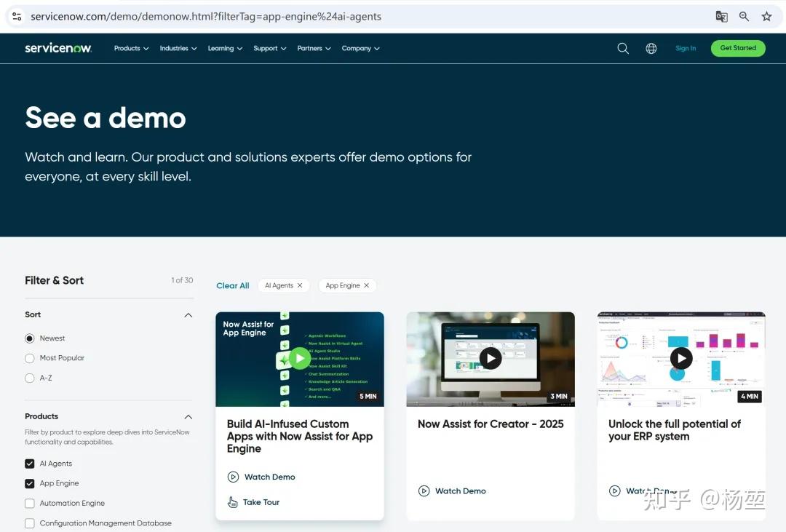Screen dimensions: 786x532
Task: Play the ERP system demo video
Action: click(681, 359)
